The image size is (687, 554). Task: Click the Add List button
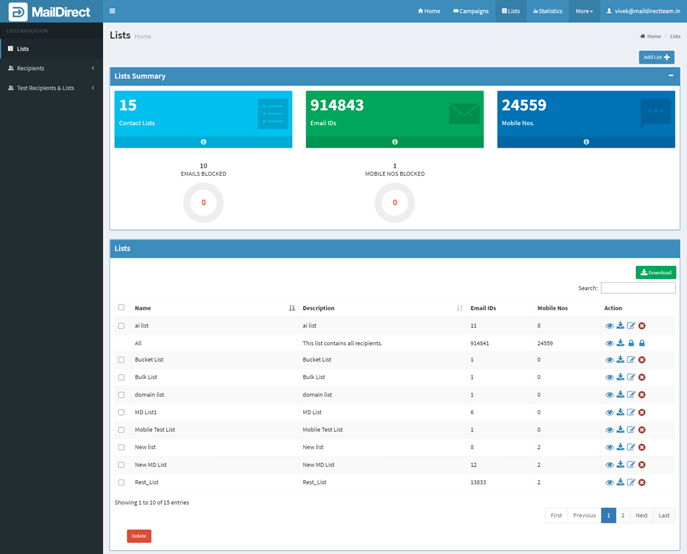point(656,57)
